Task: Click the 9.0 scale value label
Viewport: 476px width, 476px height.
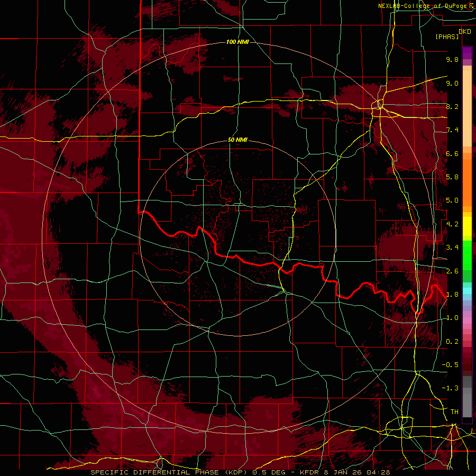Action: 452,83
